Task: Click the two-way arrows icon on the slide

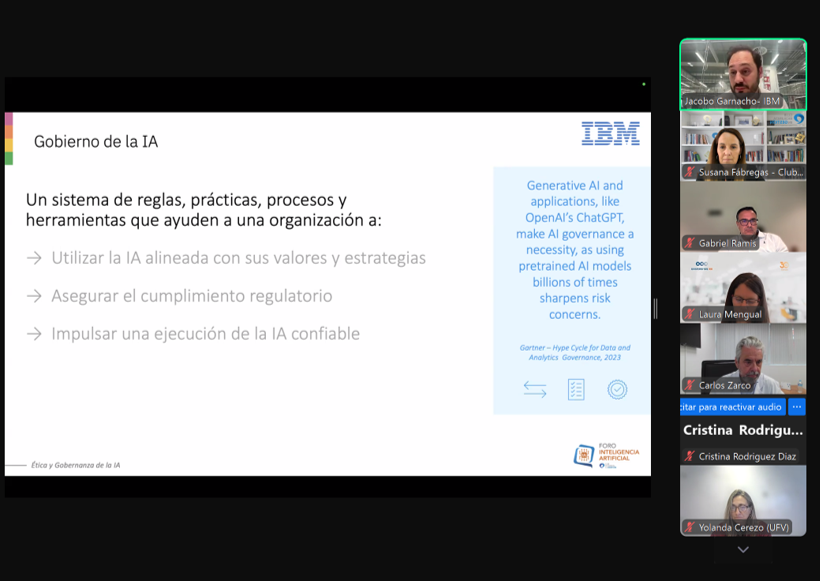Action: click(535, 390)
